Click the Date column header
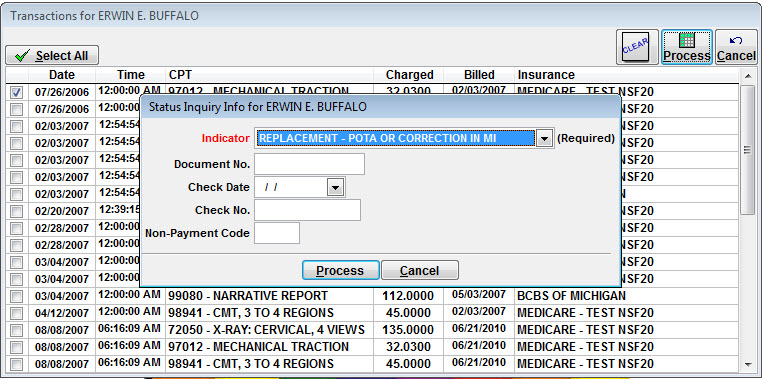The image size is (763, 379). click(62, 75)
